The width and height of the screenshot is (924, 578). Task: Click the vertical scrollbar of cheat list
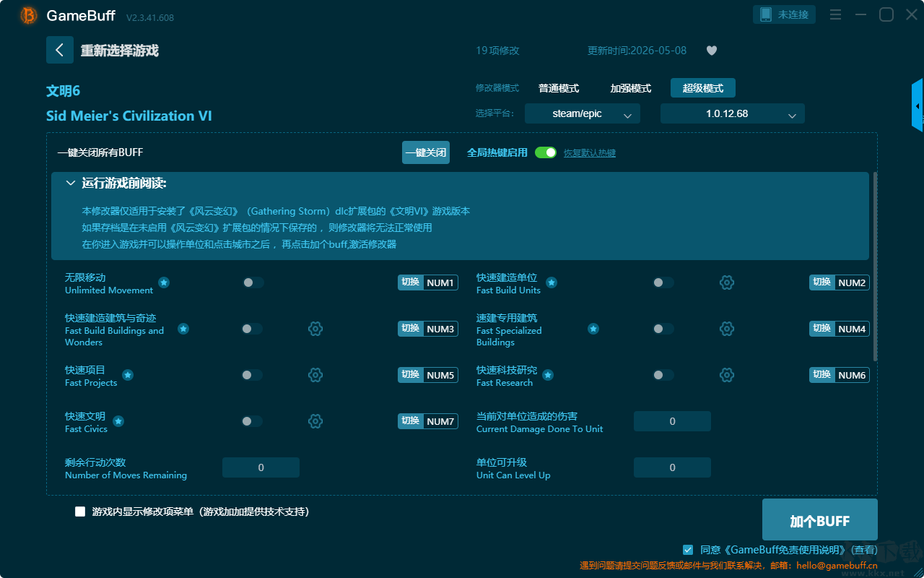pyautogui.click(x=876, y=266)
